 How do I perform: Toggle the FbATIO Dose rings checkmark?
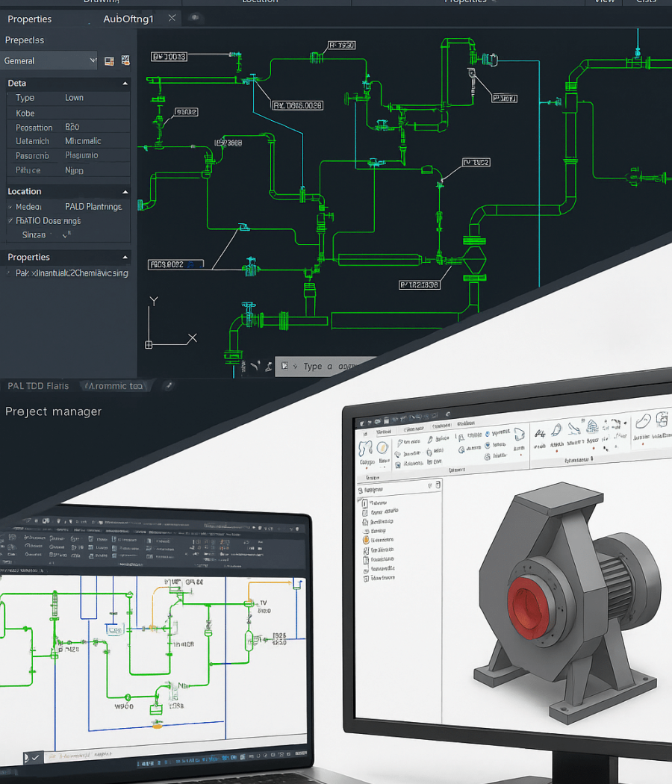click(10, 221)
